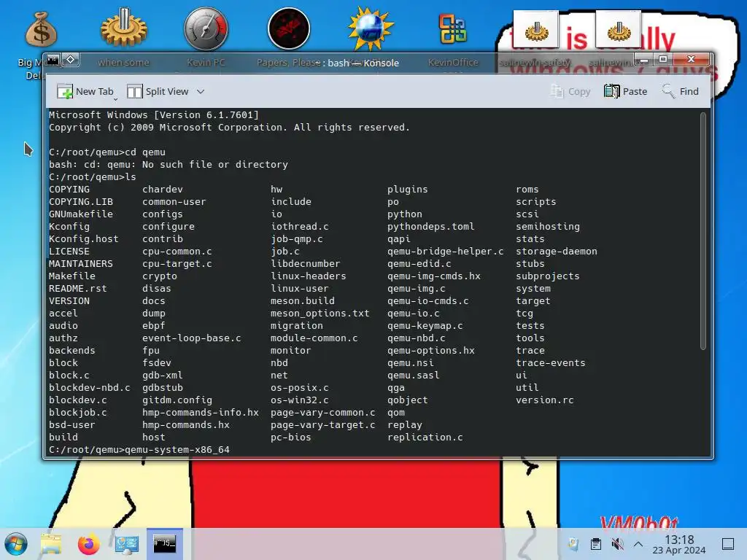The image size is (747, 560).
Task: Open the system settings taskbar icon
Action: click(127, 544)
